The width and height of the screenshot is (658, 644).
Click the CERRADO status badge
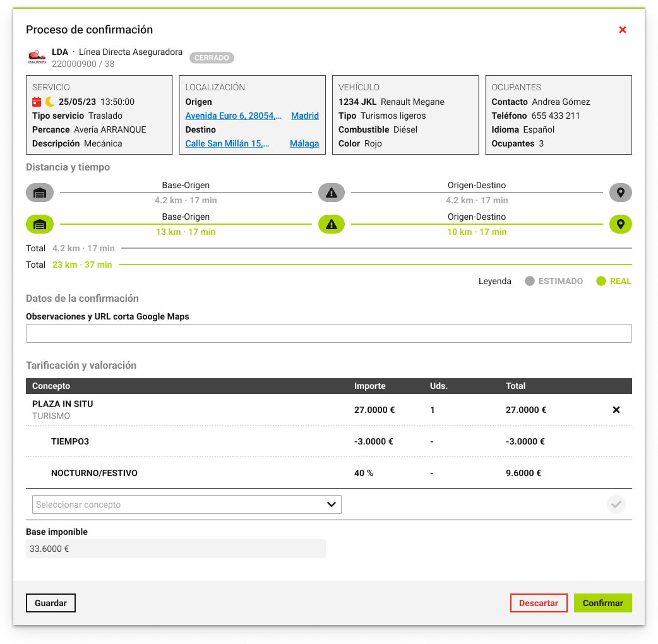point(212,58)
